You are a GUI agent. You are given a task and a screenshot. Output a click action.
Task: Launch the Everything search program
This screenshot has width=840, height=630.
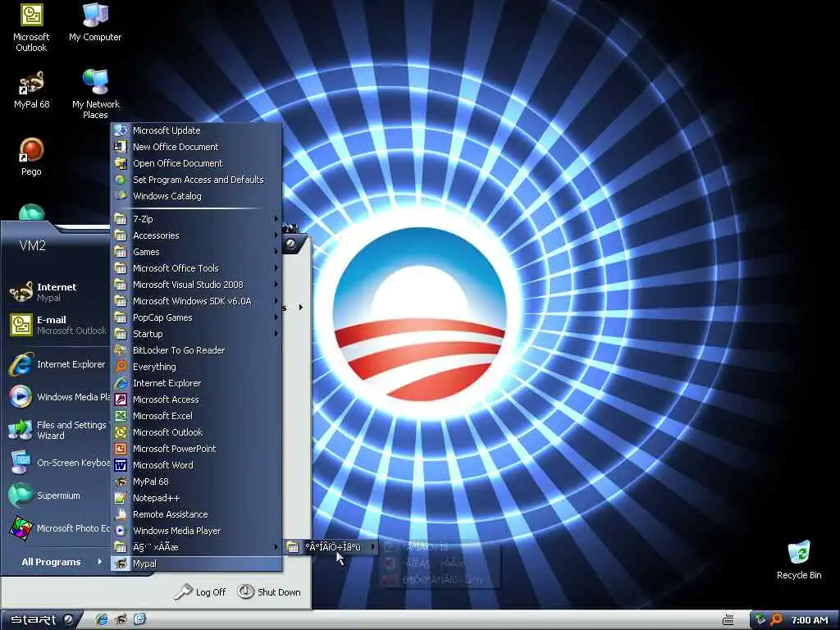(196, 367)
